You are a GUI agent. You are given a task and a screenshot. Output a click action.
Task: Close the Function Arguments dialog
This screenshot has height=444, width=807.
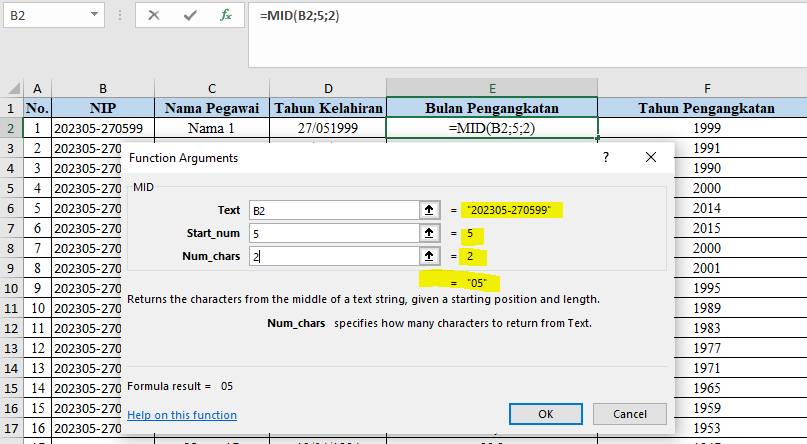point(651,157)
